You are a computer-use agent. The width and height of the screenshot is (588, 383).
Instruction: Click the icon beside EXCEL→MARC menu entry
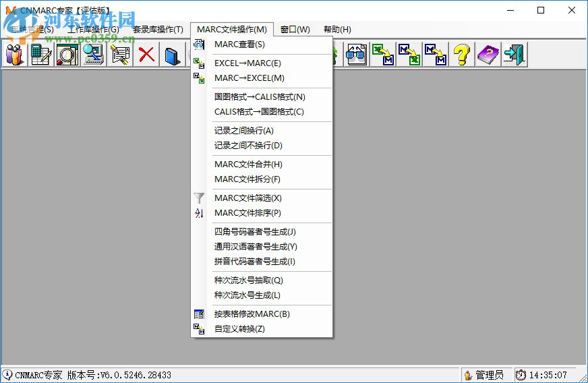[x=199, y=63]
